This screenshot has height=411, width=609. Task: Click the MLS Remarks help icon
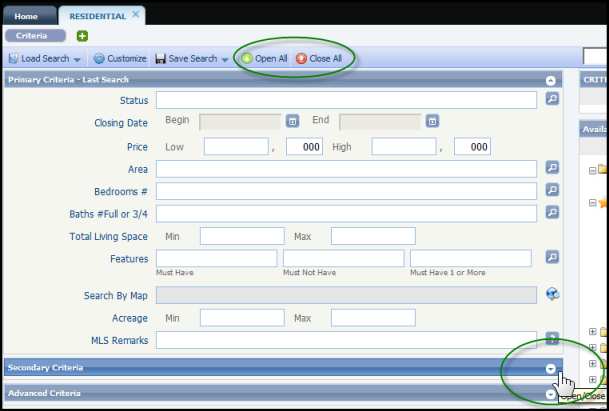(x=552, y=338)
